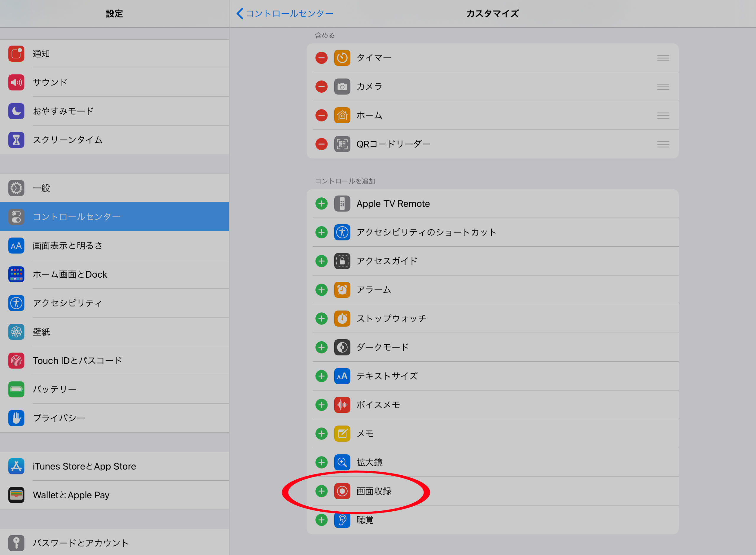Select the プライバシー sidebar item
The image size is (756, 555).
115,418
